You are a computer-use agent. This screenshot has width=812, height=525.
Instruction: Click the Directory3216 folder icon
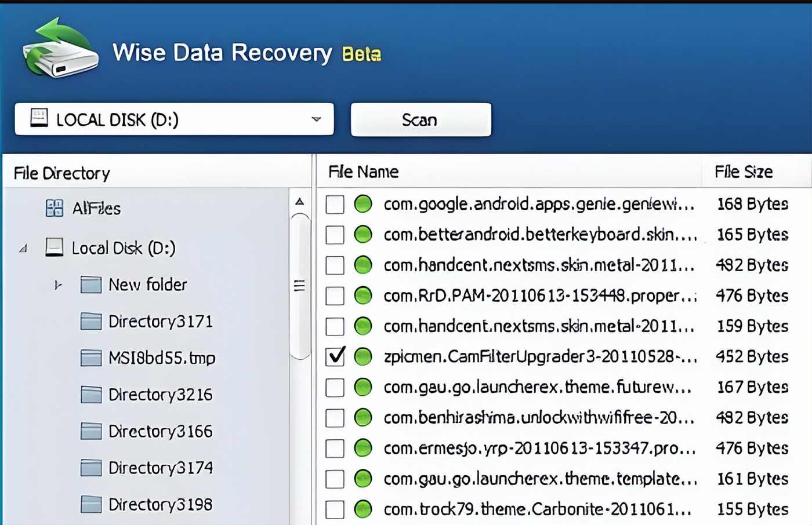(x=91, y=395)
